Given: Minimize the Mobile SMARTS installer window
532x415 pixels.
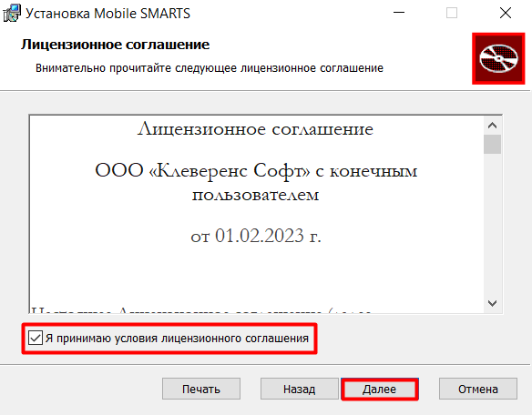Looking at the screenshot, I should pos(399,13).
